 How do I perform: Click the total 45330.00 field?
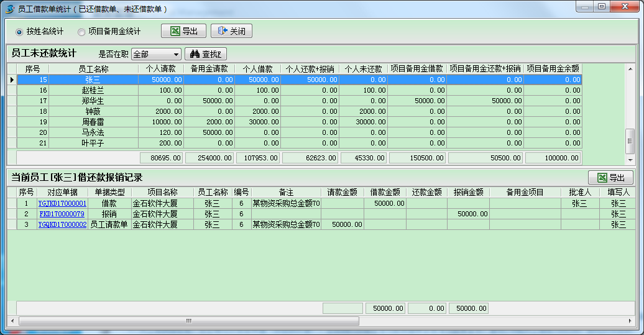click(x=364, y=158)
